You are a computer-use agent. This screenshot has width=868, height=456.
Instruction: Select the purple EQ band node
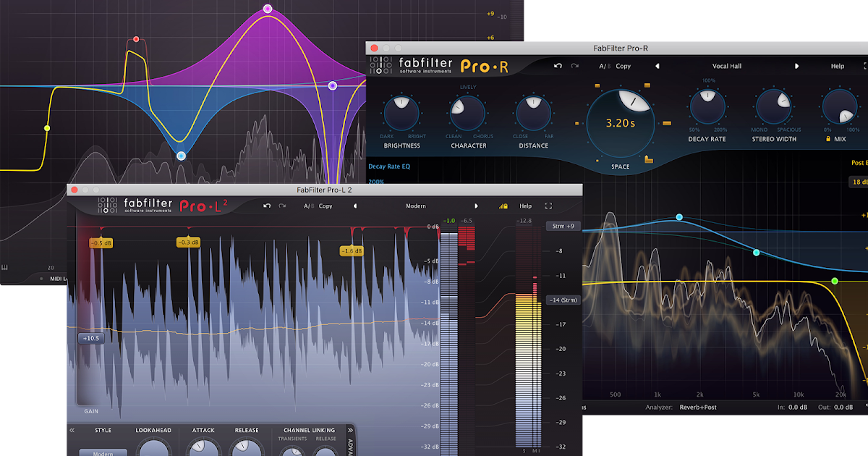268,9
